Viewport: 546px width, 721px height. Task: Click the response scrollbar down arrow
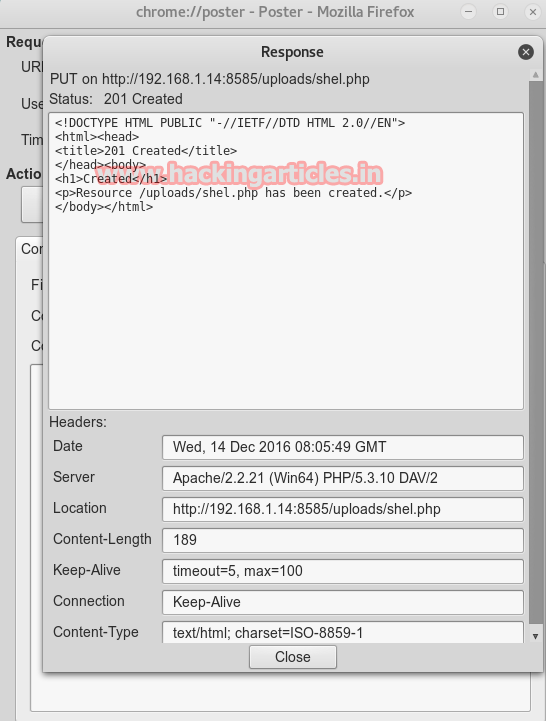535,636
